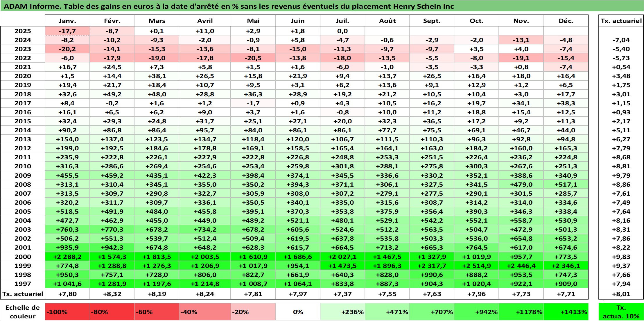Click the 'Tx. actuariel' row label at bottom left
Screen dimensions: 644x321
pyautogui.click(x=23, y=294)
